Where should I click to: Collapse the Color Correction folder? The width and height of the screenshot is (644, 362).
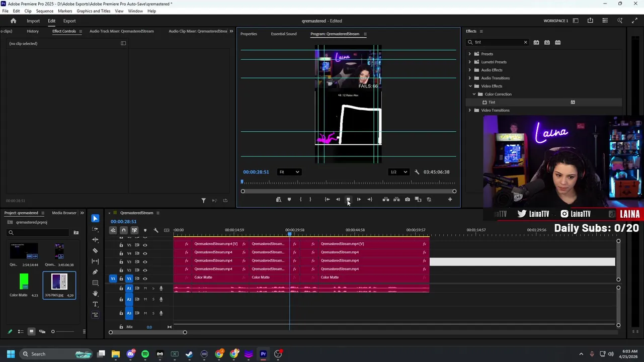pyautogui.click(x=474, y=94)
